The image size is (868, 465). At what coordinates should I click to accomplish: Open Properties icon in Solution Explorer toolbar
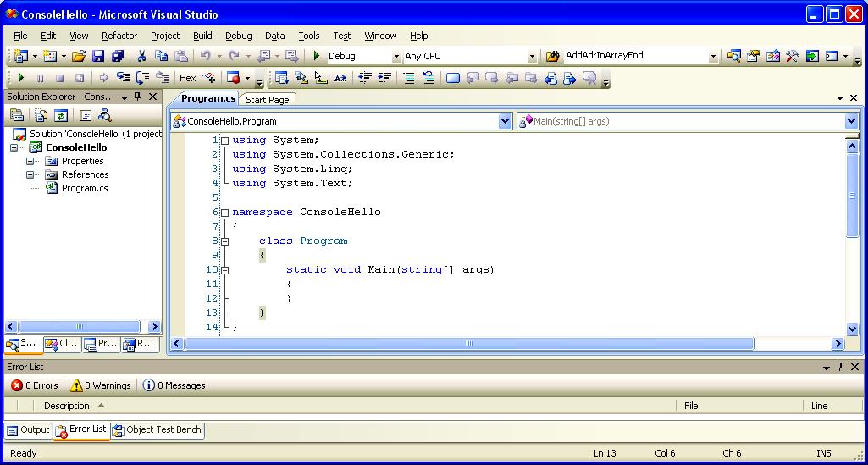click(x=17, y=115)
